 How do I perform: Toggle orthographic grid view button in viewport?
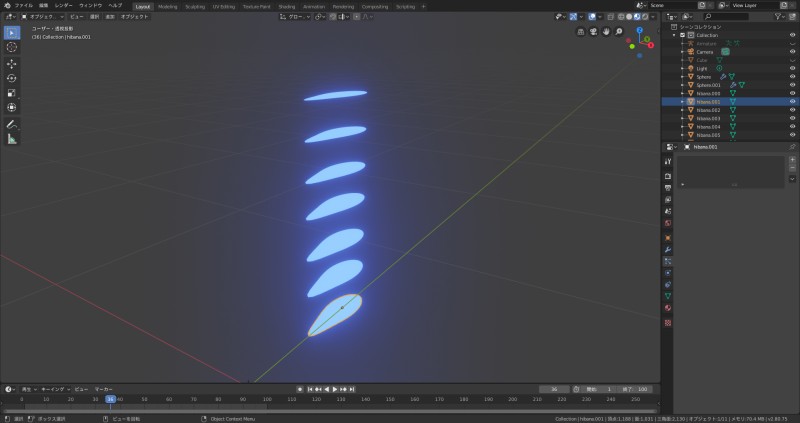581,32
